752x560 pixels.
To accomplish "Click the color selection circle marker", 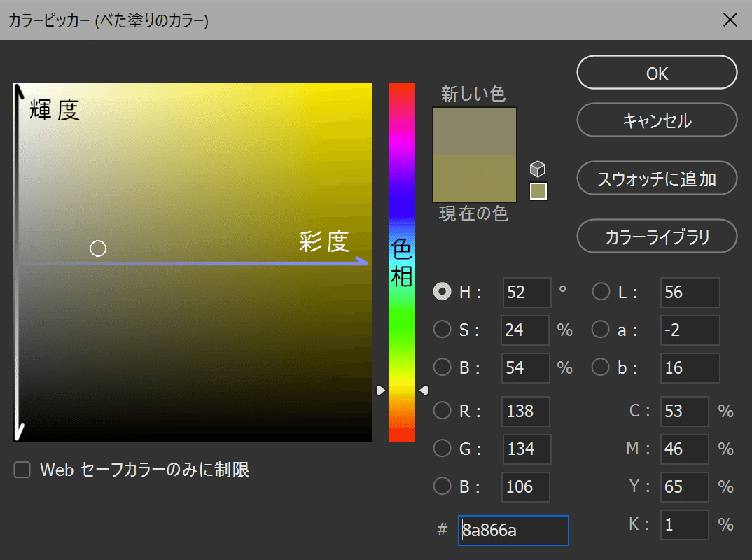I will tap(98, 248).
